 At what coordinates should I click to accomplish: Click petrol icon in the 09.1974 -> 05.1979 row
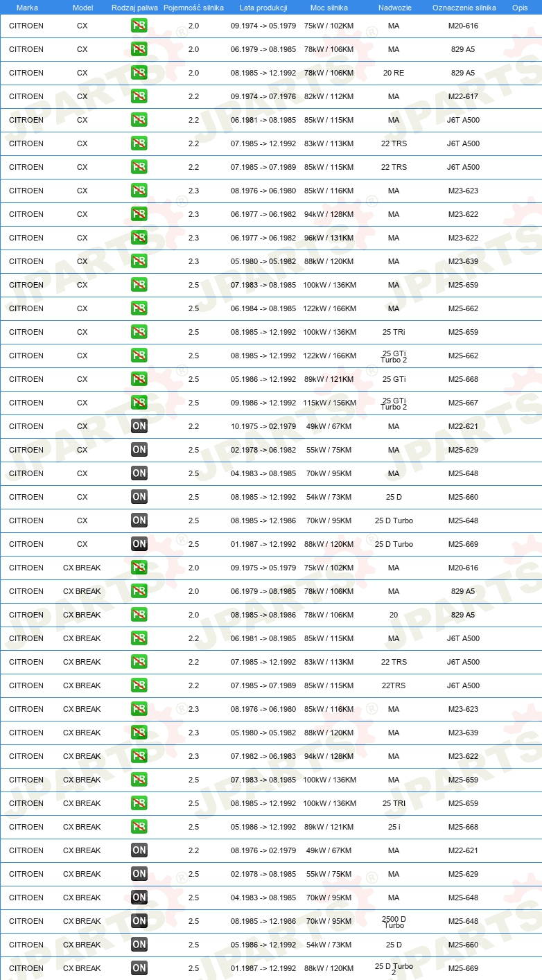pos(139,26)
